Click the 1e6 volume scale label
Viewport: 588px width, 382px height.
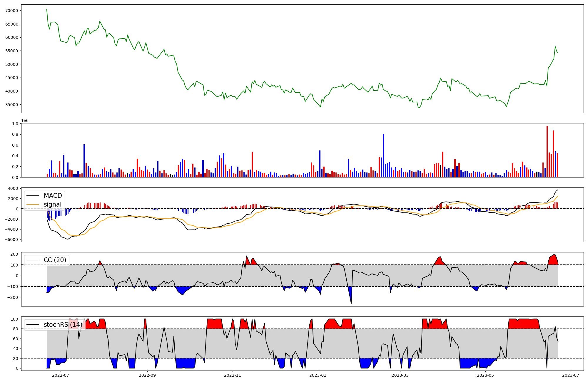click(x=25, y=121)
